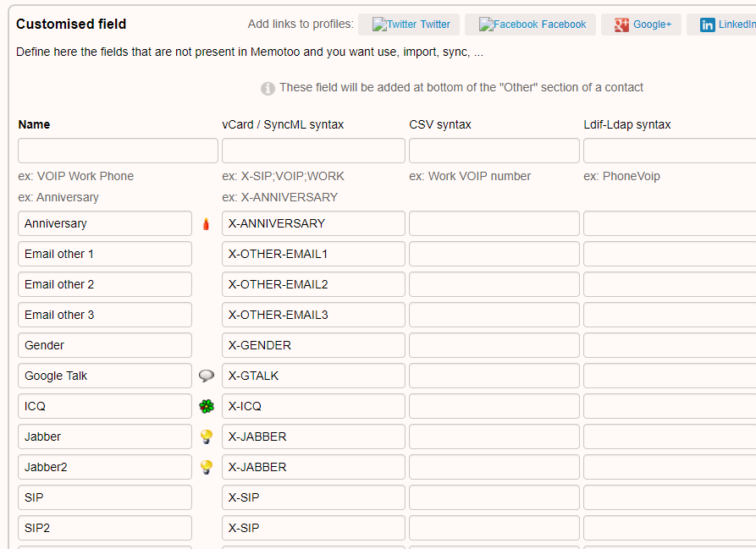This screenshot has width=756, height=549.
Task: Edit X-JABBER field in the Jabber row
Action: (313, 436)
